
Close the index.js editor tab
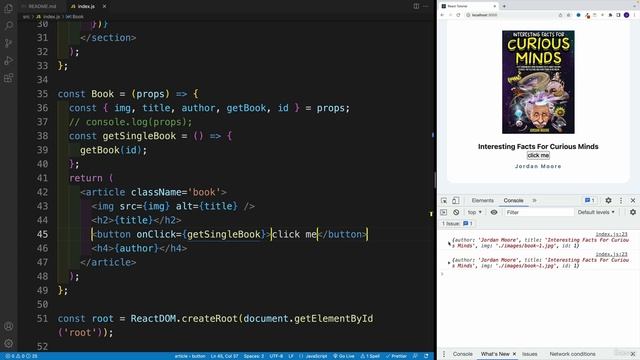coord(104,6)
